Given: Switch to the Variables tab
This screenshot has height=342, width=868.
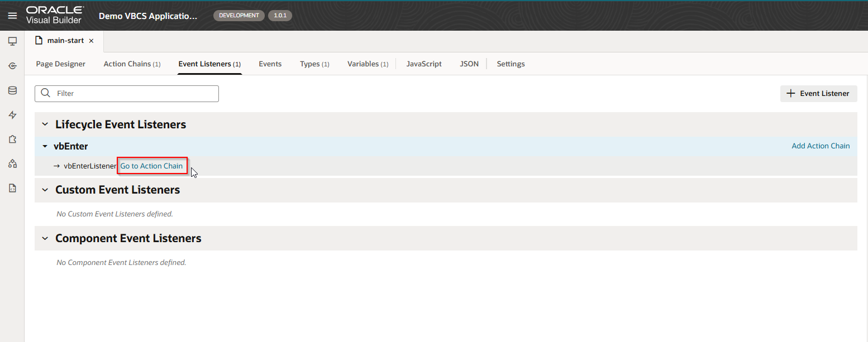Looking at the screenshot, I should coord(367,64).
